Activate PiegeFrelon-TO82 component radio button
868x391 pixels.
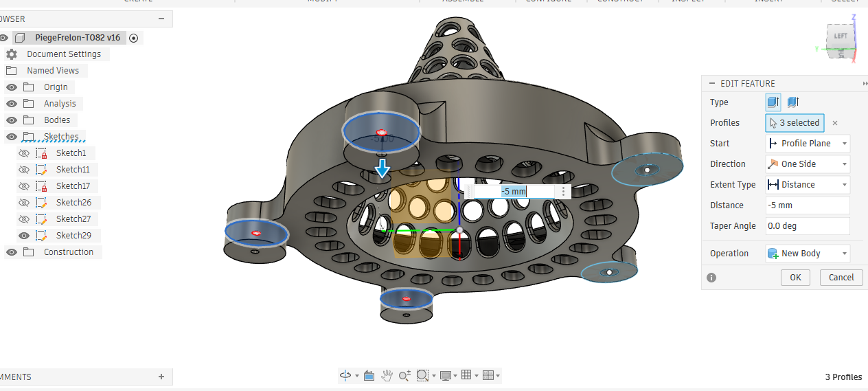[134, 38]
